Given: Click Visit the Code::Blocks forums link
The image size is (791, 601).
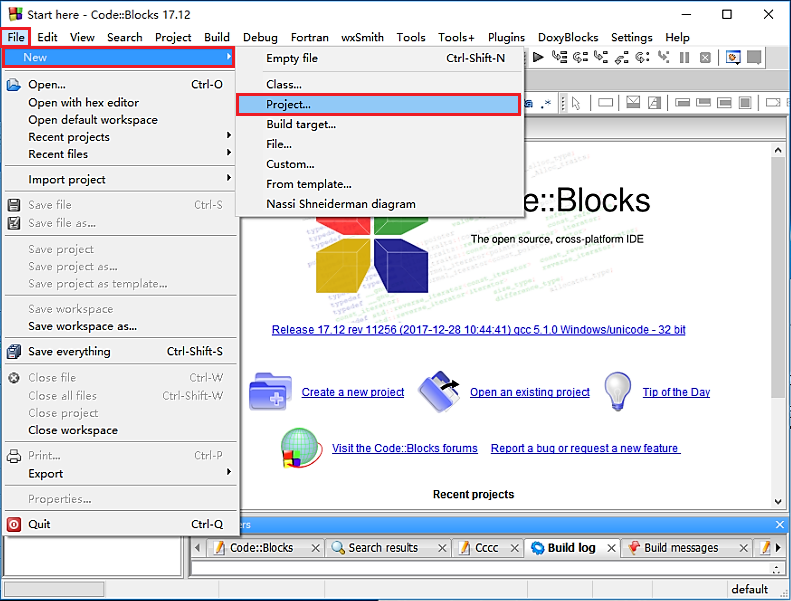Looking at the screenshot, I should click(x=405, y=448).
